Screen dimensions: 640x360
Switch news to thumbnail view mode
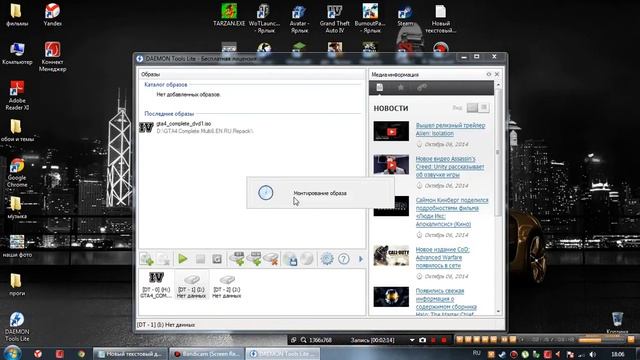pos(472,108)
